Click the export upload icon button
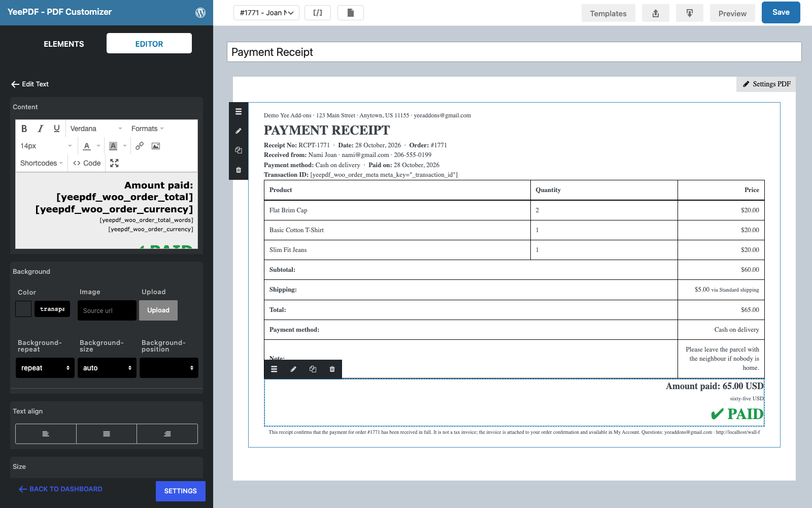812x508 pixels. [656, 13]
